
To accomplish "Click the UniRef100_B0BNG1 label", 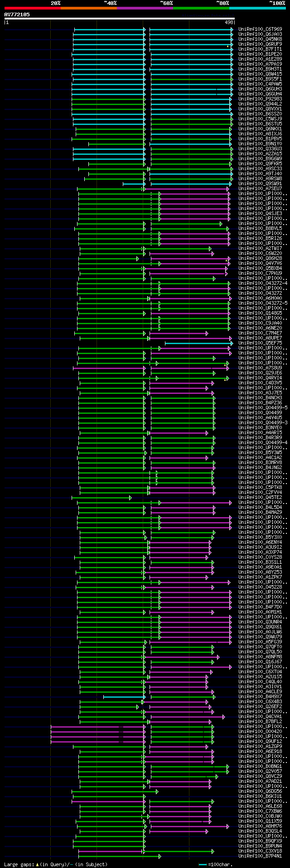I will point(260,766).
